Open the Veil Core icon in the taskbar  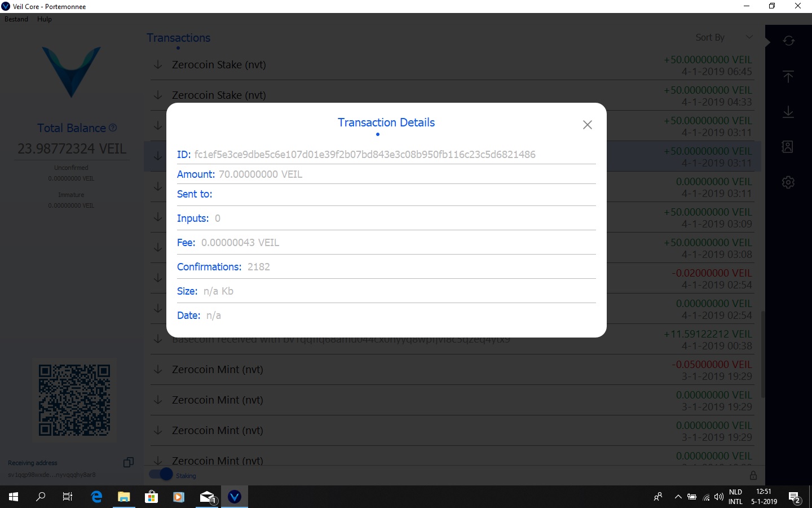tap(234, 497)
